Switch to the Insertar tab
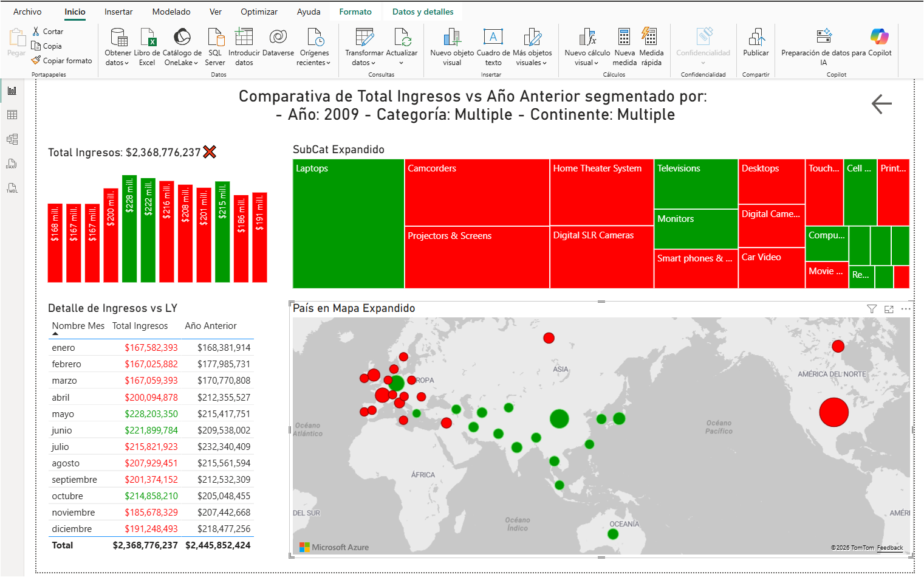Screen dimensions: 924x577 pyautogui.click(x=118, y=12)
